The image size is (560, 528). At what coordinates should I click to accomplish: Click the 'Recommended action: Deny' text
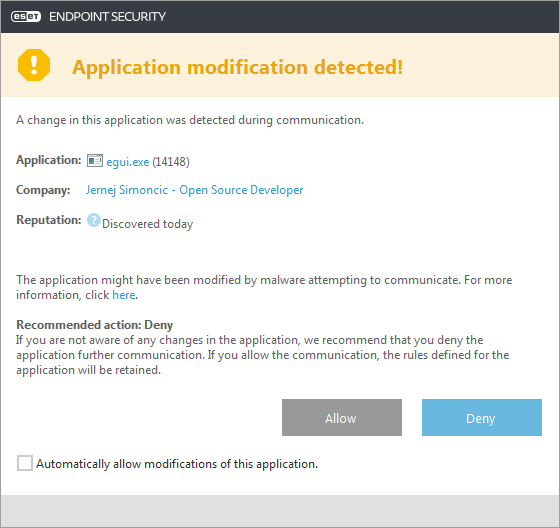(95, 325)
